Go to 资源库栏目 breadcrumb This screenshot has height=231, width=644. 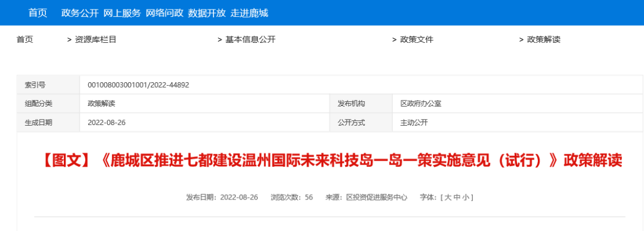coord(95,40)
